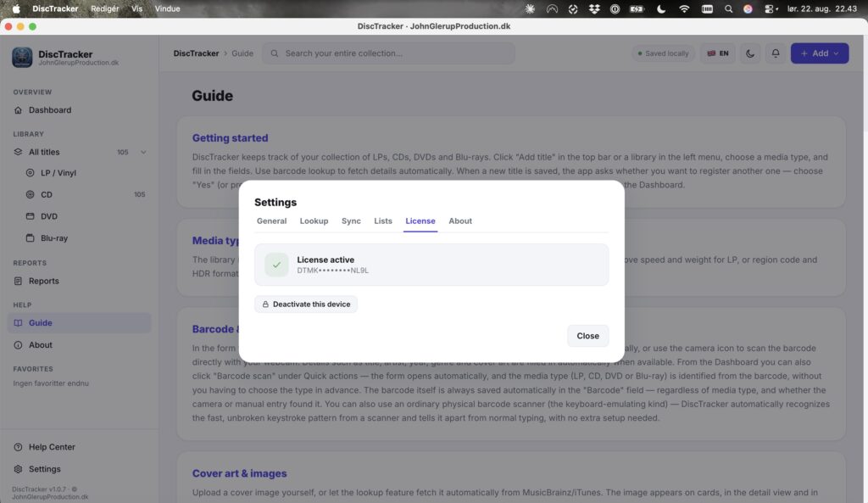Click the About info icon in sidebar
Screen dimensions: 868x503
[x=19, y=344]
